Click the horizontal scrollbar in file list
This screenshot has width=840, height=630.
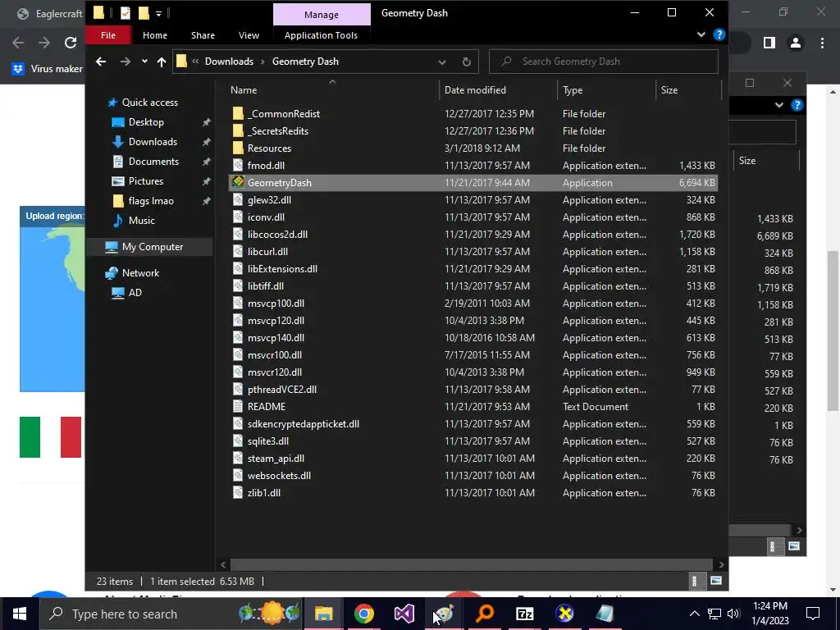pos(472,564)
